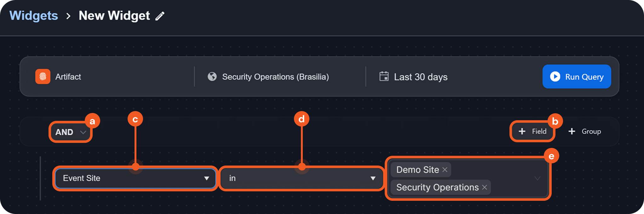Select the Artifact data source
Viewport: 644px width, 214px height.
coord(68,77)
